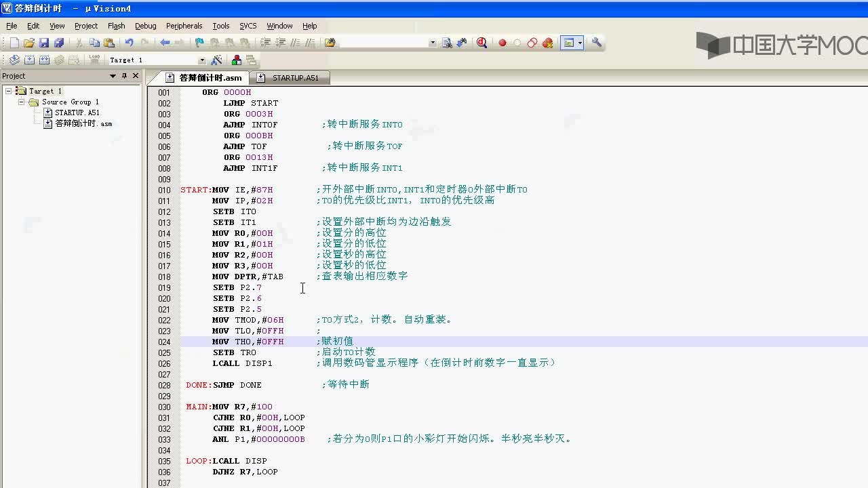Open the window layout dropdown arrow
The image size is (868, 488).
coord(580,43)
